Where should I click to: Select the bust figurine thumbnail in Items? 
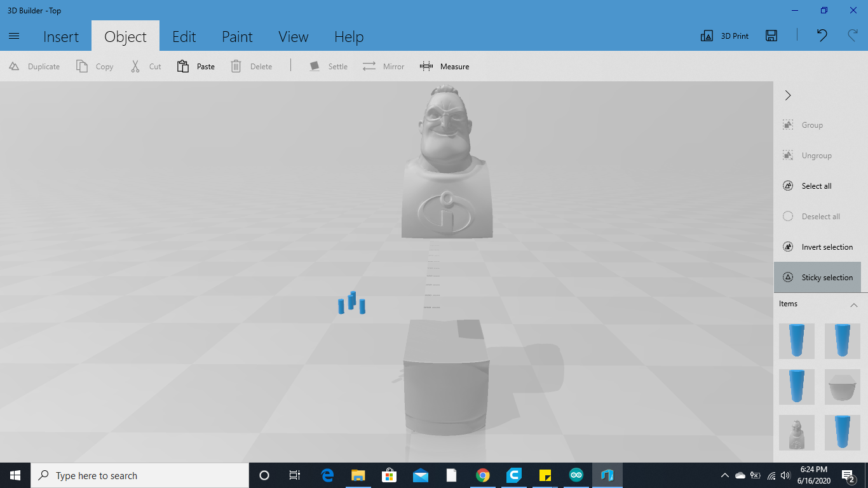[796, 433]
